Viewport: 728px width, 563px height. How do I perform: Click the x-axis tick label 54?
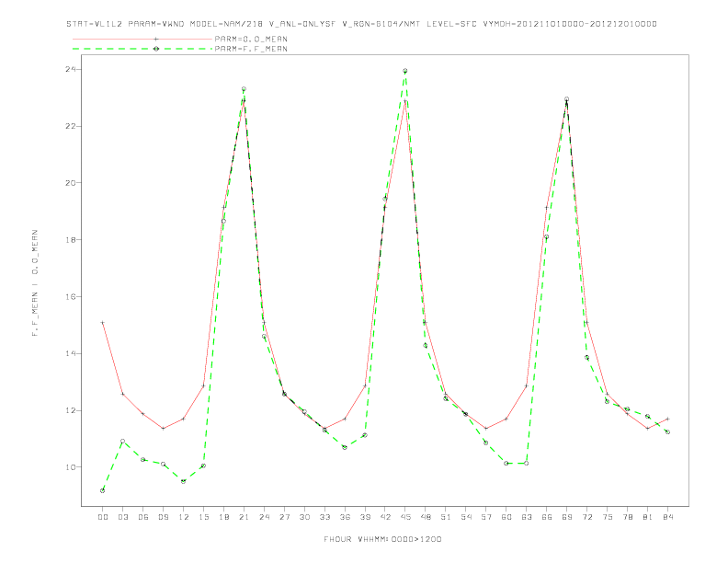point(466,517)
